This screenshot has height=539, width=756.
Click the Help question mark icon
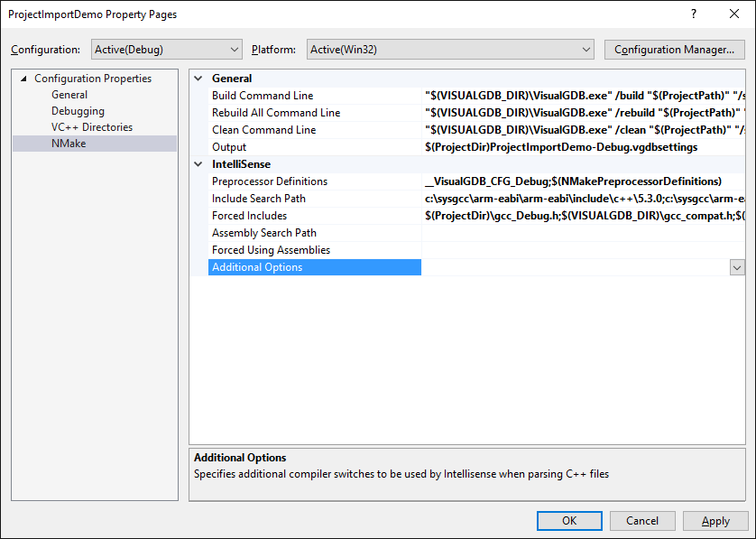pyautogui.click(x=694, y=14)
